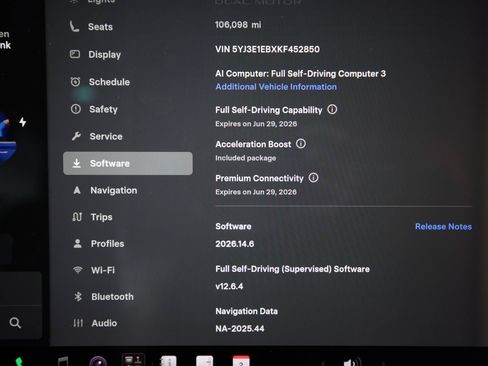Show info for Full Self-Driving Capability
The image size is (488, 366).
coord(332,109)
